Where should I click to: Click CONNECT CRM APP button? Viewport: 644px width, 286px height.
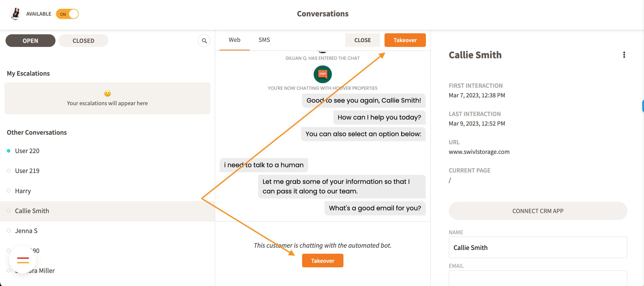(538, 211)
